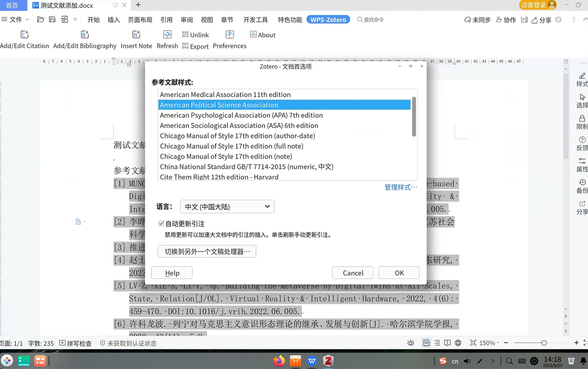The height and width of the screenshot is (369, 588).
Task: Open the 150% zoom level dropdown
Action: click(x=489, y=343)
